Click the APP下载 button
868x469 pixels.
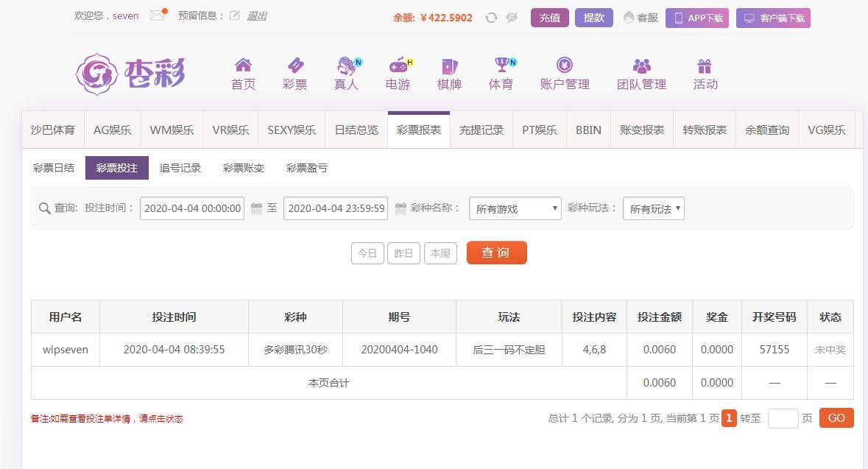pyautogui.click(x=697, y=18)
